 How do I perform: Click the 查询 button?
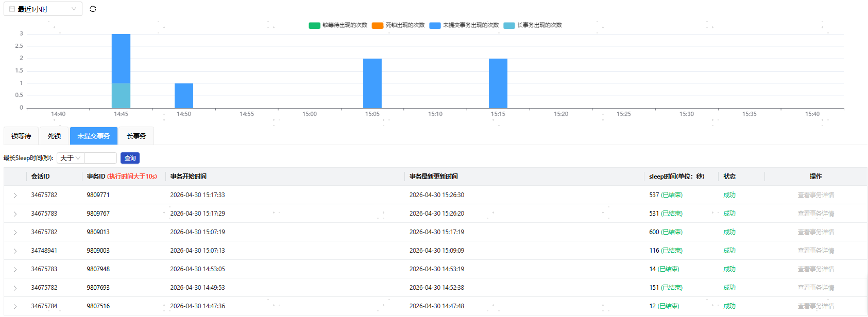(130, 158)
